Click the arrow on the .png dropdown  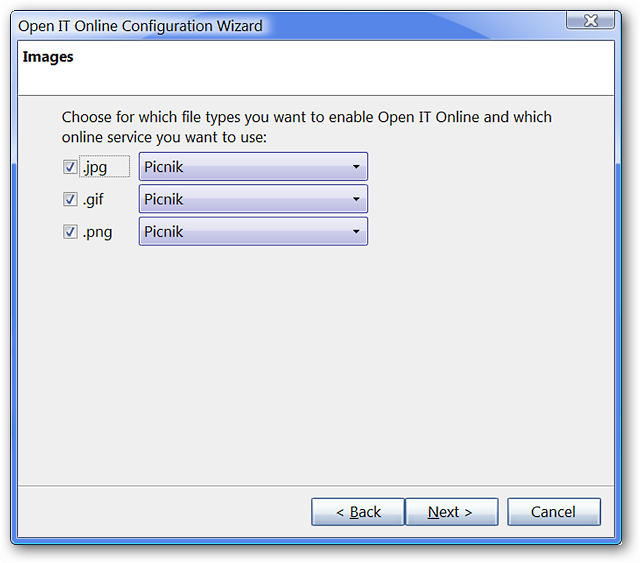[x=356, y=231]
